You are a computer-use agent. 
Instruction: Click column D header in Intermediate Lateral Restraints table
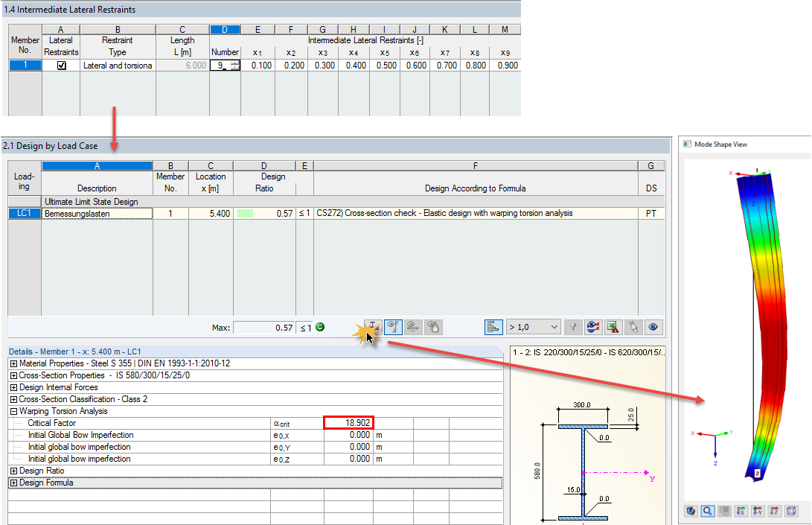pyautogui.click(x=225, y=30)
